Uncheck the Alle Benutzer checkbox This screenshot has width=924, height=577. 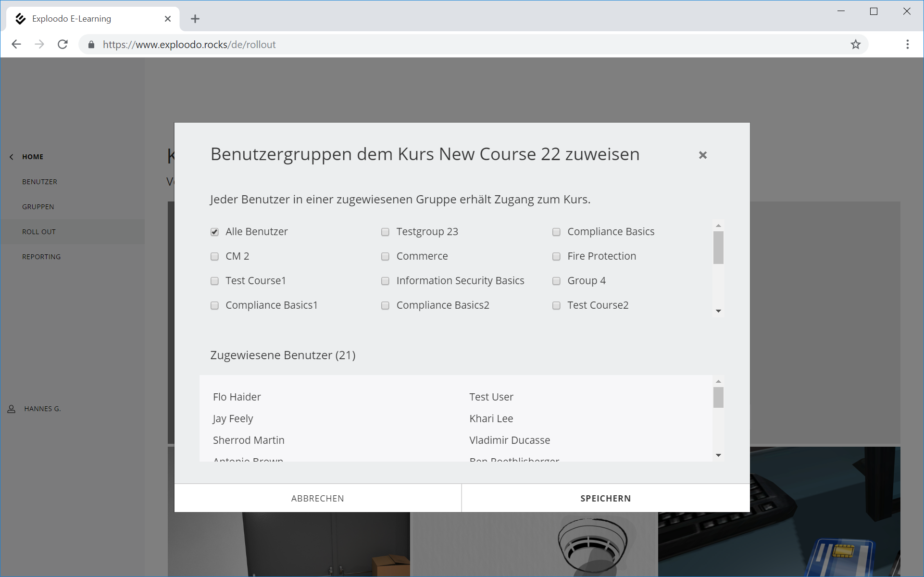pos(214,232)
